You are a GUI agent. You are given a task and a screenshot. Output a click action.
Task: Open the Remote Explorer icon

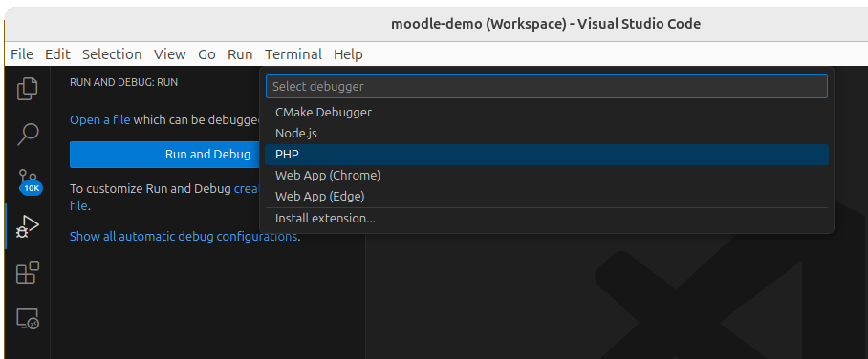tap(28, 319)
